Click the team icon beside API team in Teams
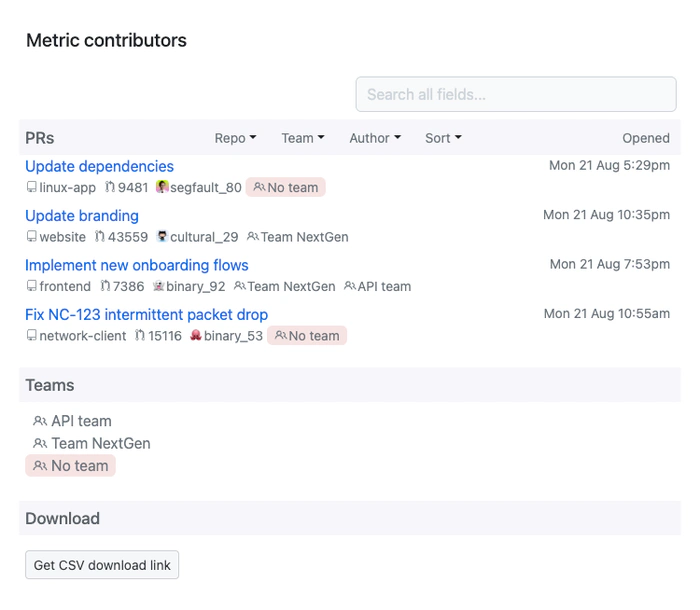700x610 pixels. [40, 421]
